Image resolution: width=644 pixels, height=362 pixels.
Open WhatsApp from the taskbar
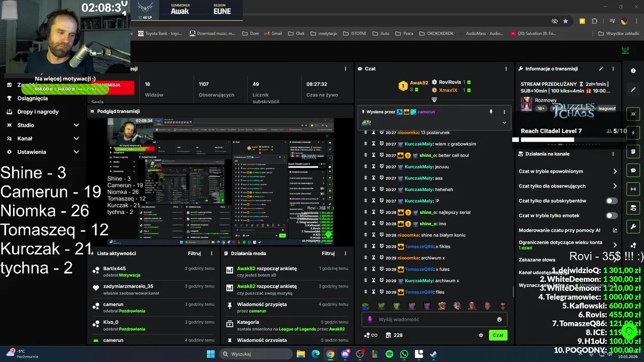(405, 354)
